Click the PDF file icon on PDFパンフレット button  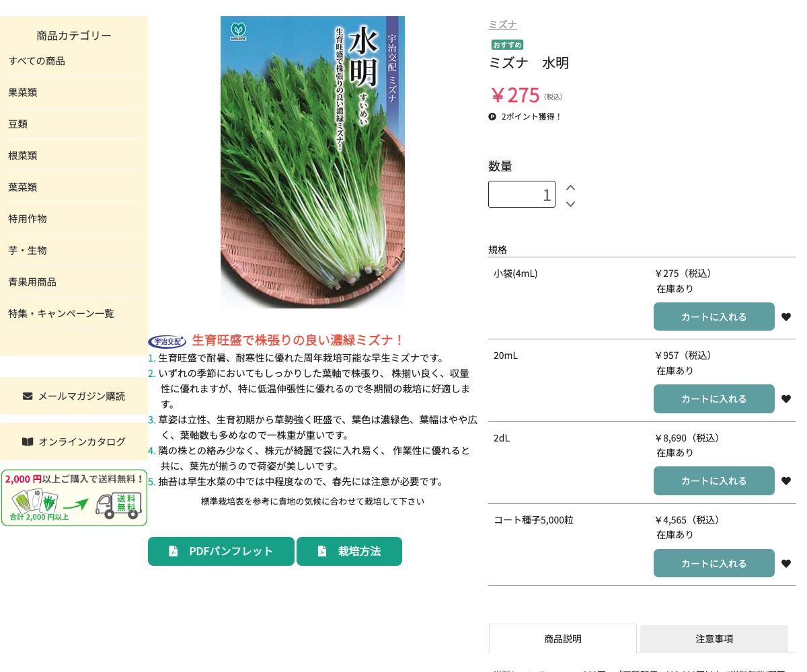(174, 551)
